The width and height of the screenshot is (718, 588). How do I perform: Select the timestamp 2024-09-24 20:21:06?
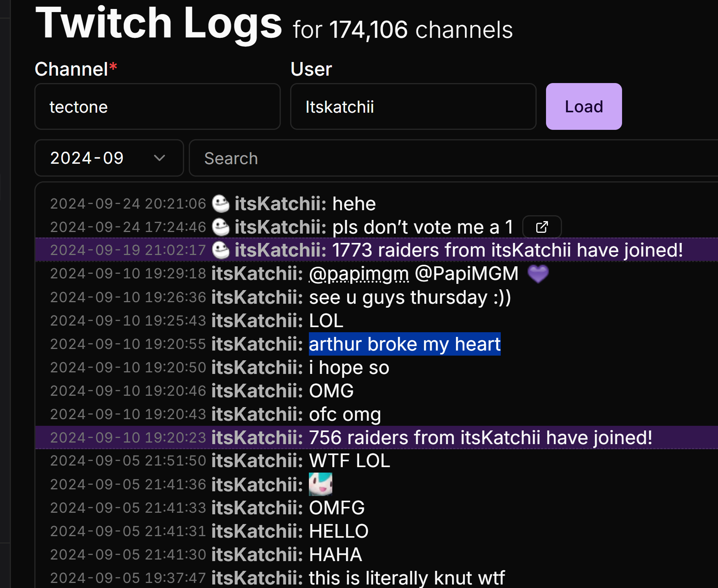coord(128,204)
